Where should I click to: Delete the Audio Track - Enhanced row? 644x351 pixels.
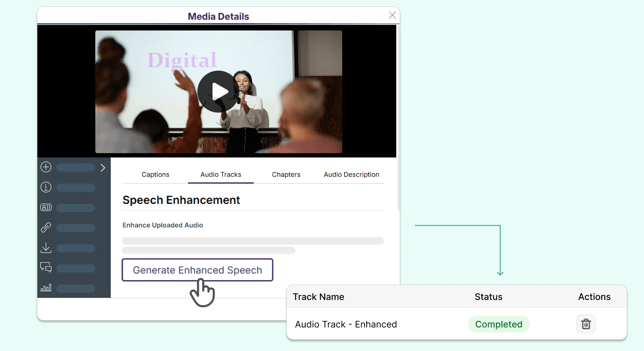[x=586, y=324]
